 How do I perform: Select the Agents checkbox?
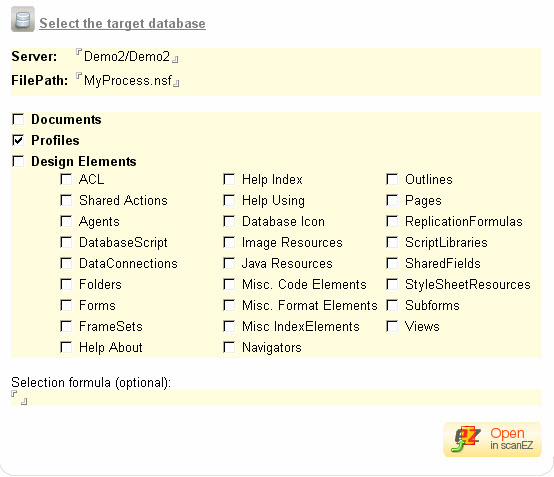66,221
